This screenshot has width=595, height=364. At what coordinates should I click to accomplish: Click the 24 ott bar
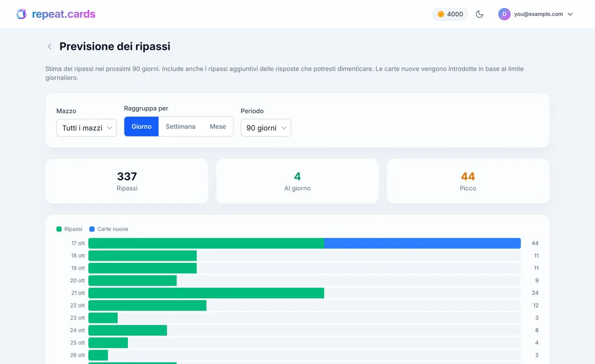[x=127, y=330]
